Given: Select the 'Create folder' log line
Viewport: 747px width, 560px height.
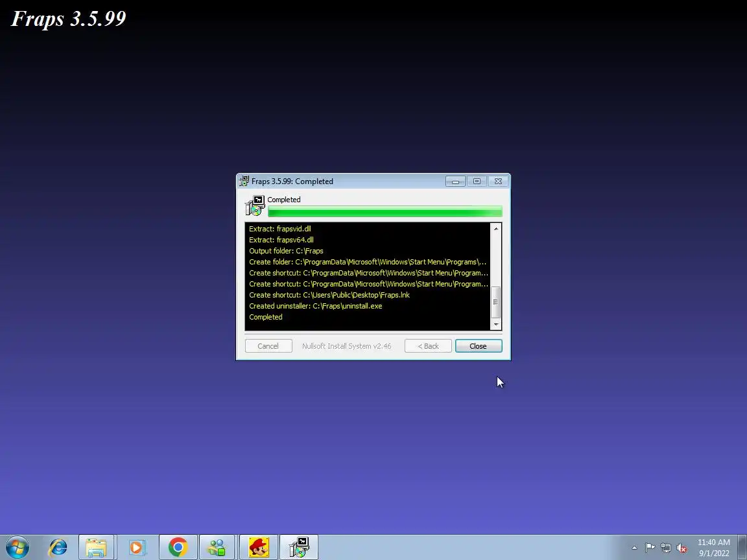Looking at the screenshot, I should point(368,262).
